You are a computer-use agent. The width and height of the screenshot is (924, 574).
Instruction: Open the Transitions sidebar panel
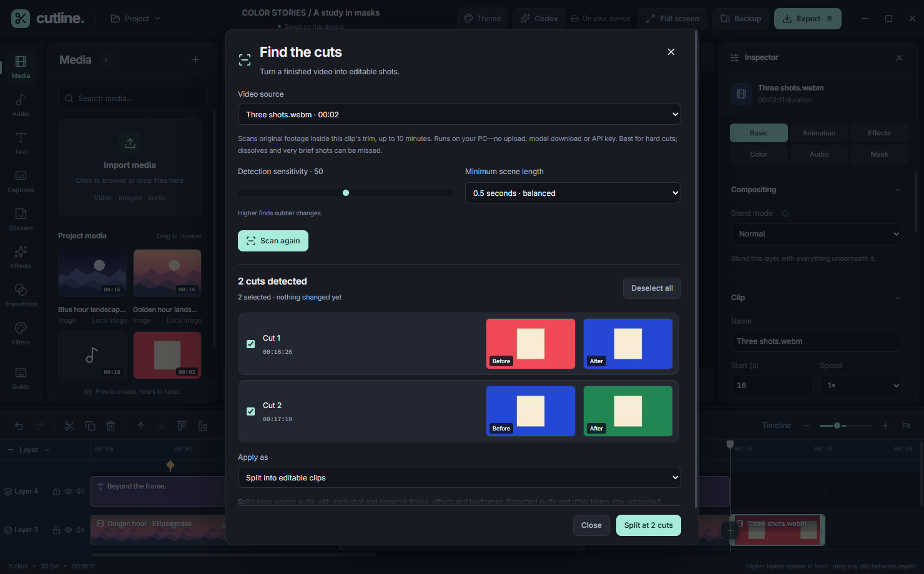tap(21, 296)
